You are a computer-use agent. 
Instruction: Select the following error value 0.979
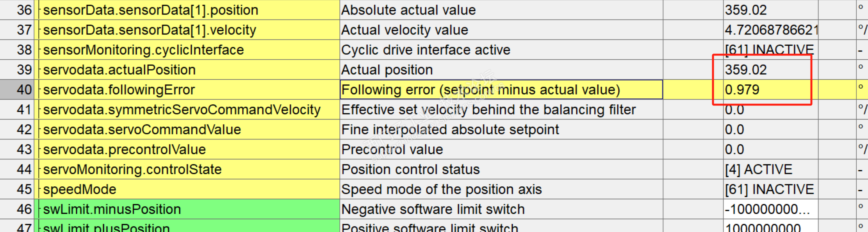coord(742,90)
